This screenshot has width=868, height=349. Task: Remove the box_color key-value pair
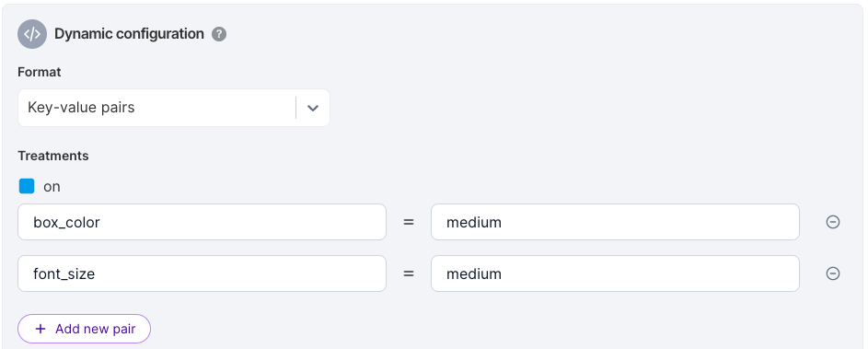[833, 222]
